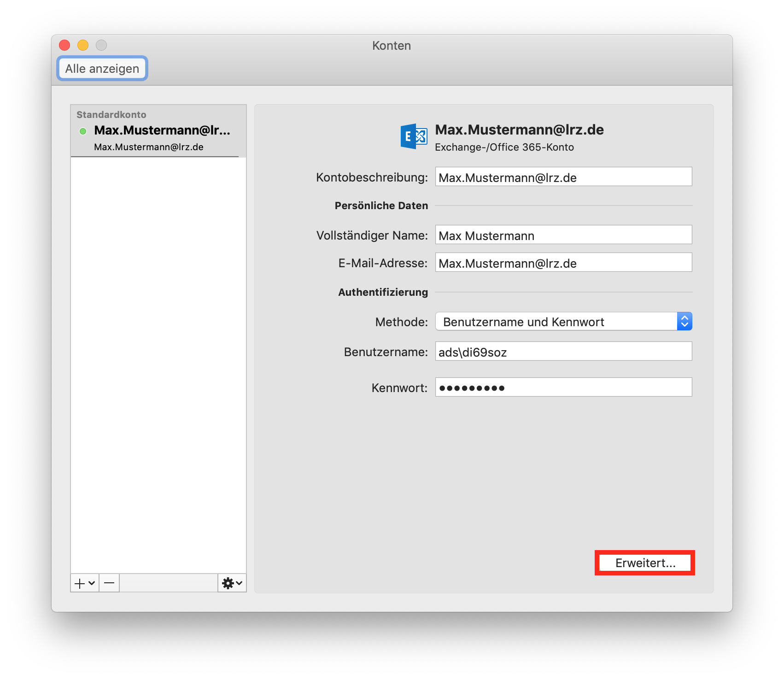Image resolution: width=784 pixels, height=680 pixels.
Task: Open the Methode authentication dropdown
Action: [563, 322]
